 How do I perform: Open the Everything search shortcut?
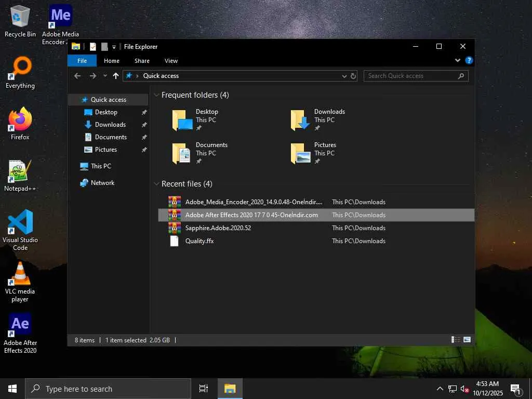pyautogui.click(x=20, y=73)
